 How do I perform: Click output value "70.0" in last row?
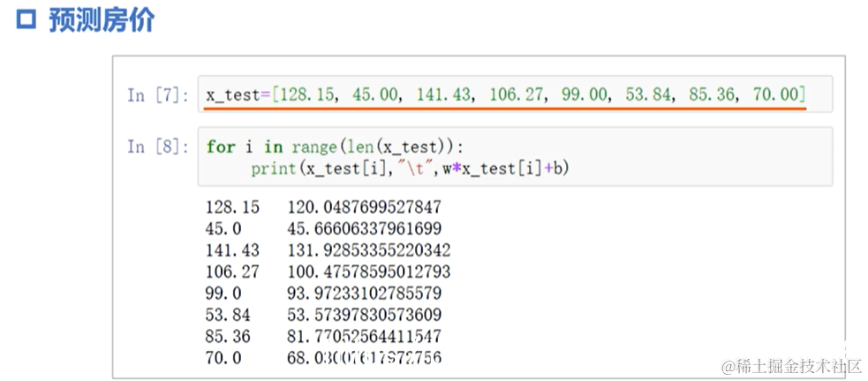click(223, 358)
